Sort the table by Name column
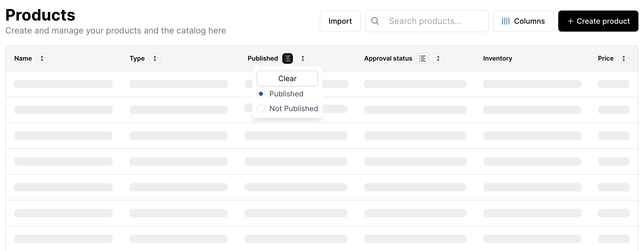This screenshot has height=251, width=644. coord(42,58)
